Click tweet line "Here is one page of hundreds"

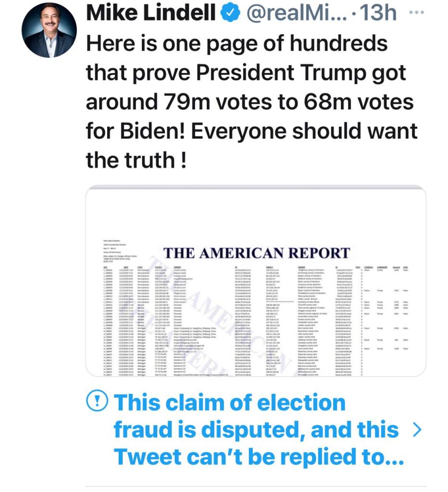pyautogui.click(x=236, y=44)
